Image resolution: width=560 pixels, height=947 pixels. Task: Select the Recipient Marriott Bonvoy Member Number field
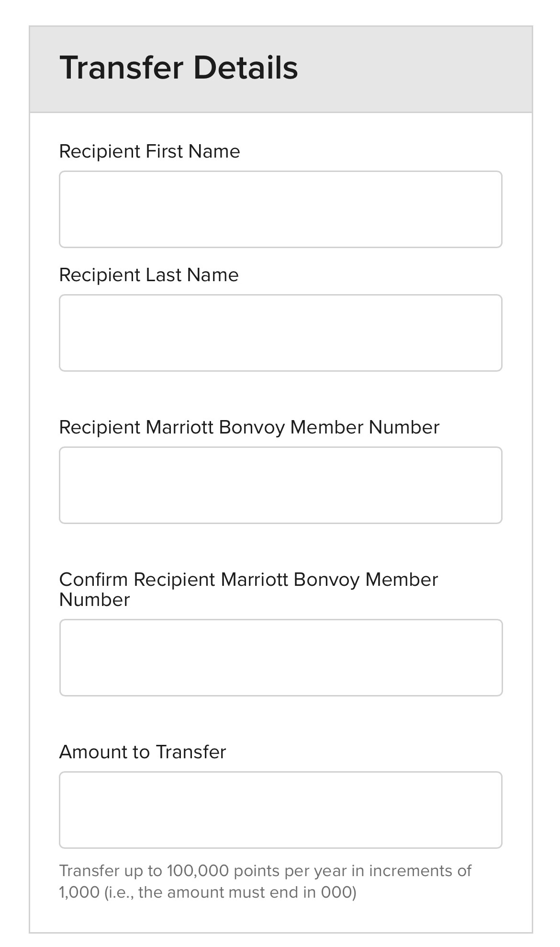tap(280, 485)
